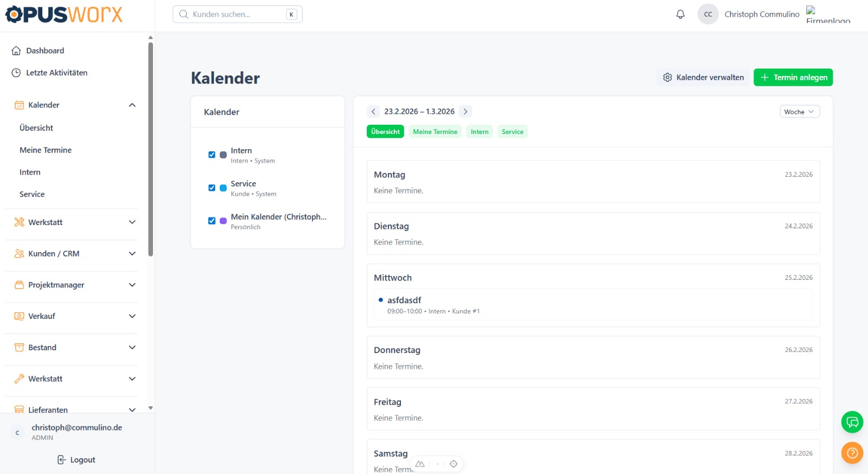
Task: Open the notifications bell
Action: click(680, 15)
